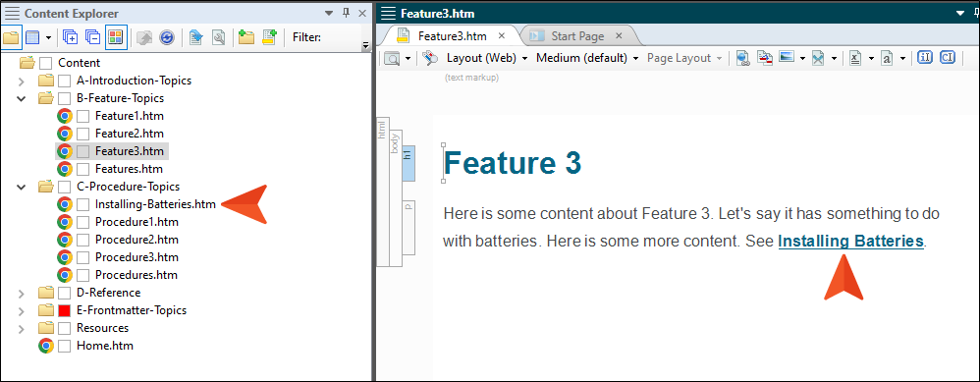The height and width of the screenshot is (382, 980).
Task: Click the Expand All icon in Content Explorer
Action: coord(70,37)
